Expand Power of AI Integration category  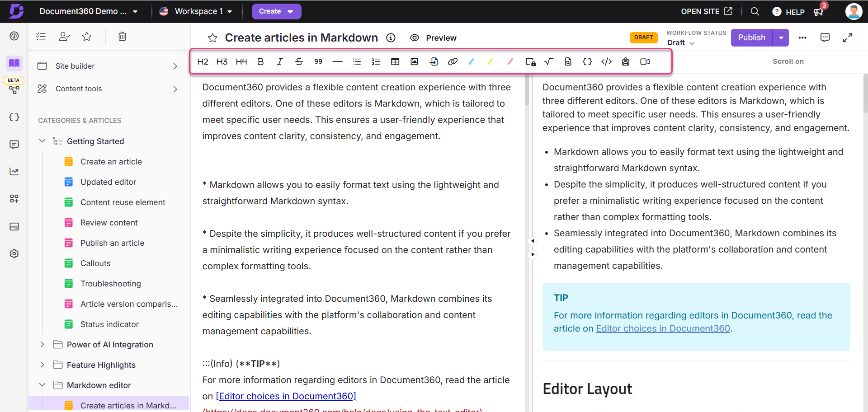[42, 344]
